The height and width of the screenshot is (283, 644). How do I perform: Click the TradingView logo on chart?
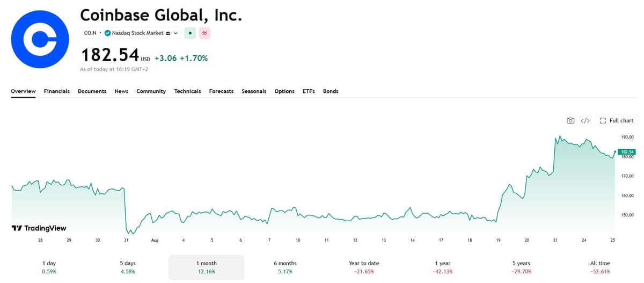tap(39, 228)
